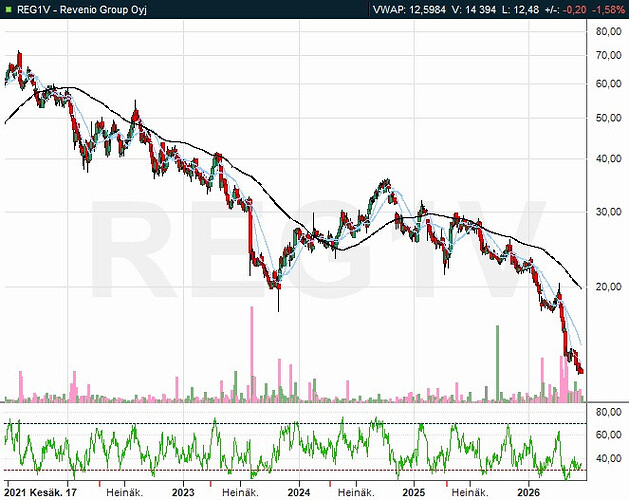
Task: Click the 70,00 price axis label
Action: (x=609, y=55)
